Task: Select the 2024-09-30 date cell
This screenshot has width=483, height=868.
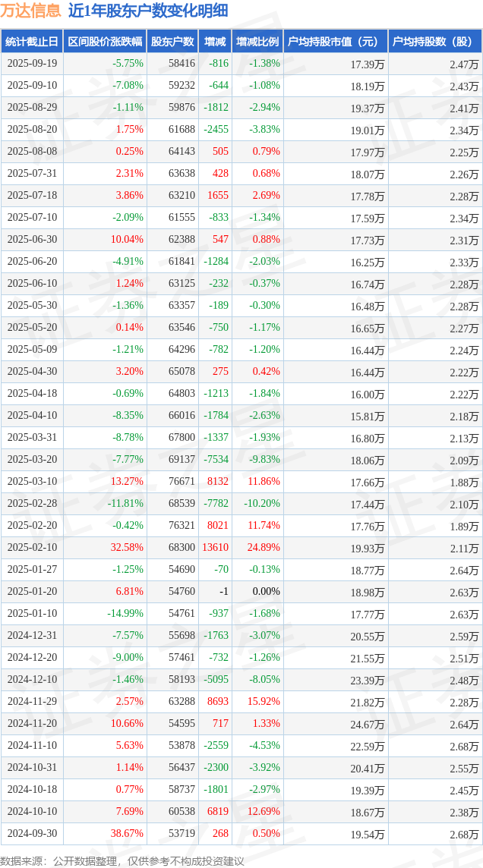Action: point(32,834)
